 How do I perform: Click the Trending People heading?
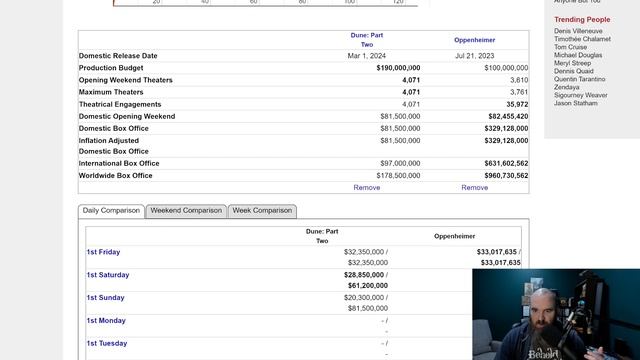click(582, 20)
